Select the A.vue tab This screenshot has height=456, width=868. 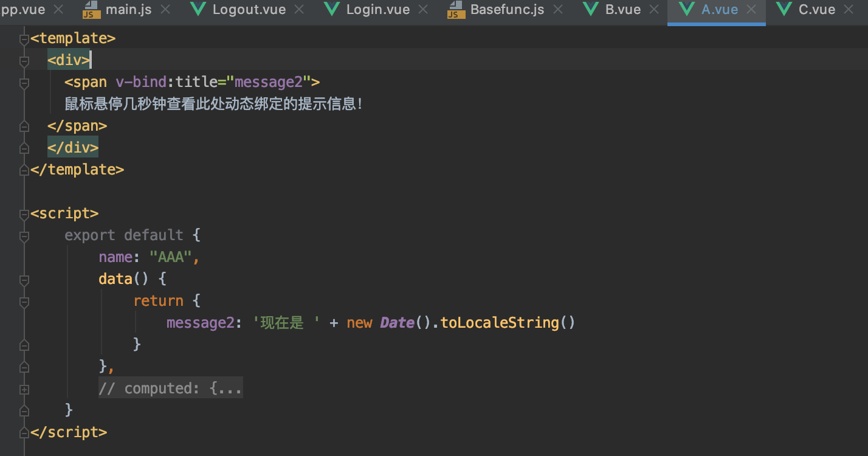click(720, 10)
